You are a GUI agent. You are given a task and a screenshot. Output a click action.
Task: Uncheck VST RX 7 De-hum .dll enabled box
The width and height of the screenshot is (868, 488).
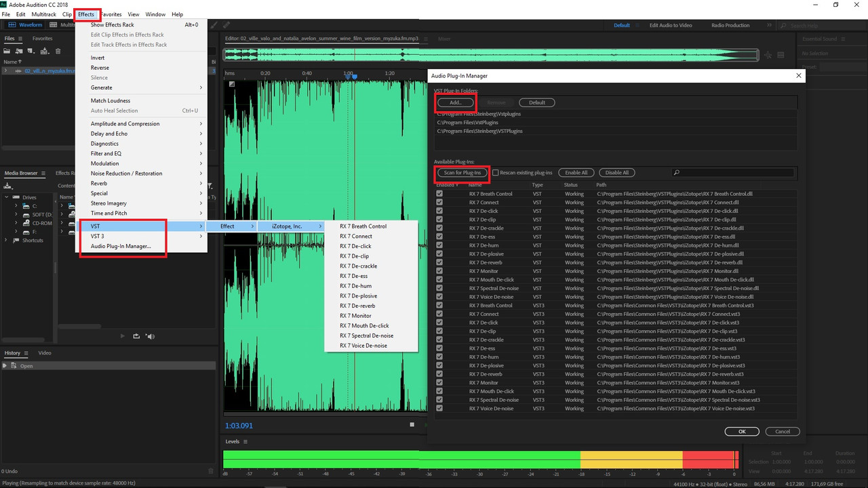439,245
